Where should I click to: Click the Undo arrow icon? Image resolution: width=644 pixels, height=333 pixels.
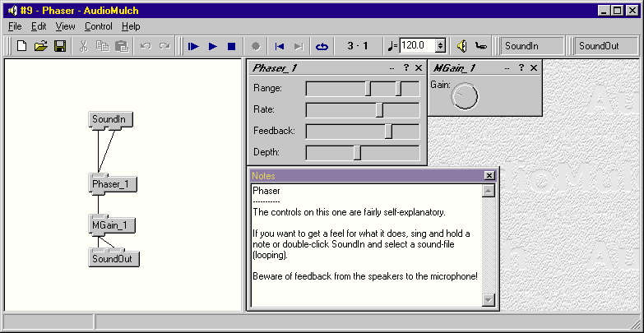coord(146,46)
